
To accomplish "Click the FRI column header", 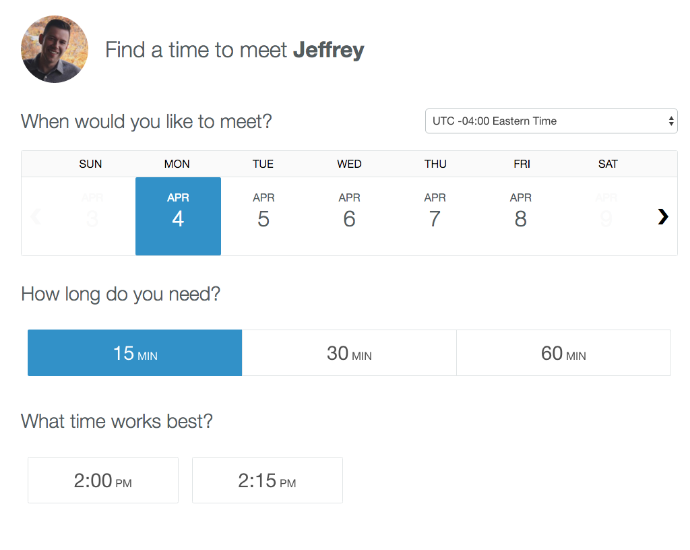I will pyautogui.click(x=521, y=164).
